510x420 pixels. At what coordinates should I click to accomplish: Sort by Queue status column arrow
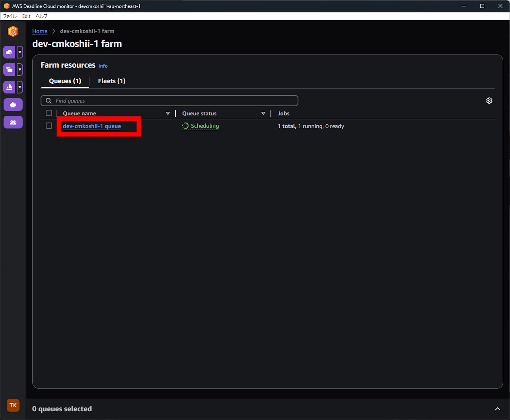[x=263, y=113]
